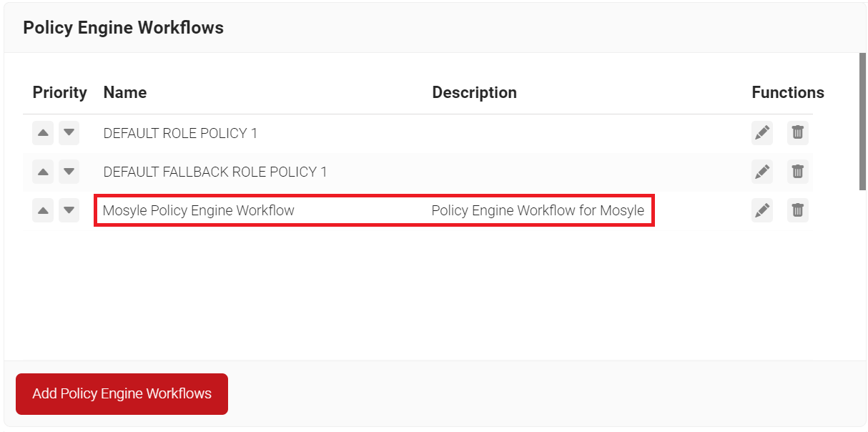Select Mosyle Policy Engine Workflow name
The height and width of the screenshot is (432, 868).
199,210
